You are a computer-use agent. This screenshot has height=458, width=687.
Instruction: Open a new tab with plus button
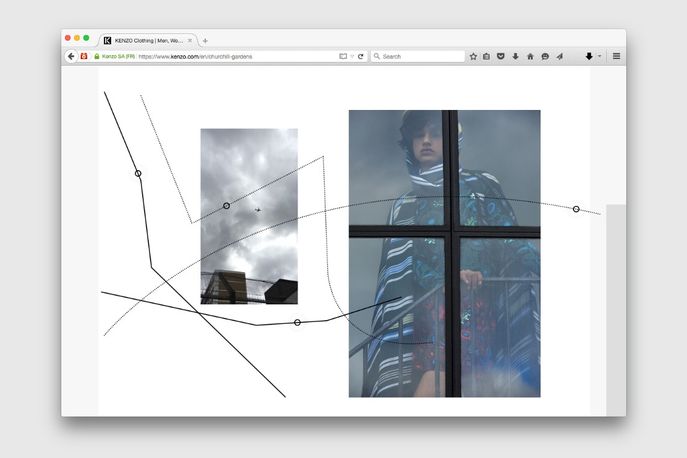[205, 41]
